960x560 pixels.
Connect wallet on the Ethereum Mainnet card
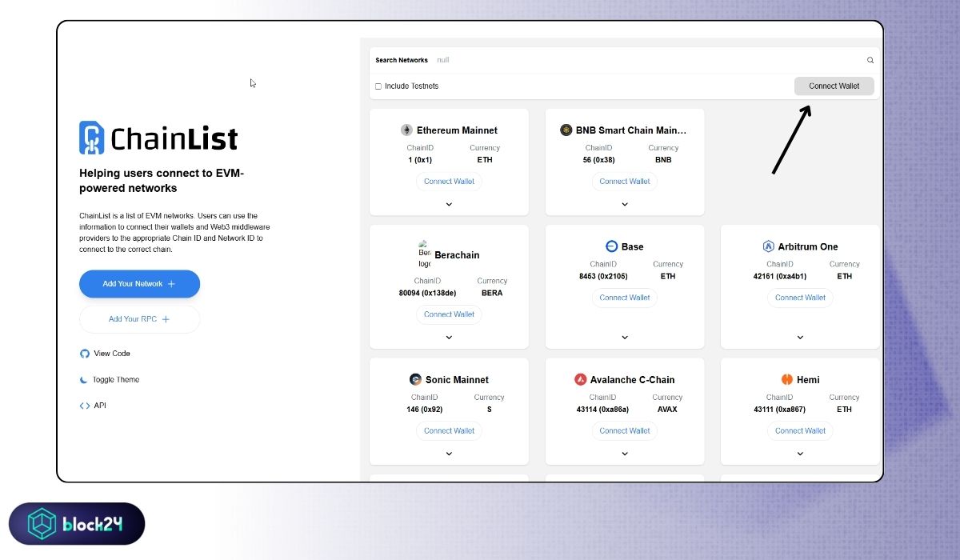(x=449, y=182)
